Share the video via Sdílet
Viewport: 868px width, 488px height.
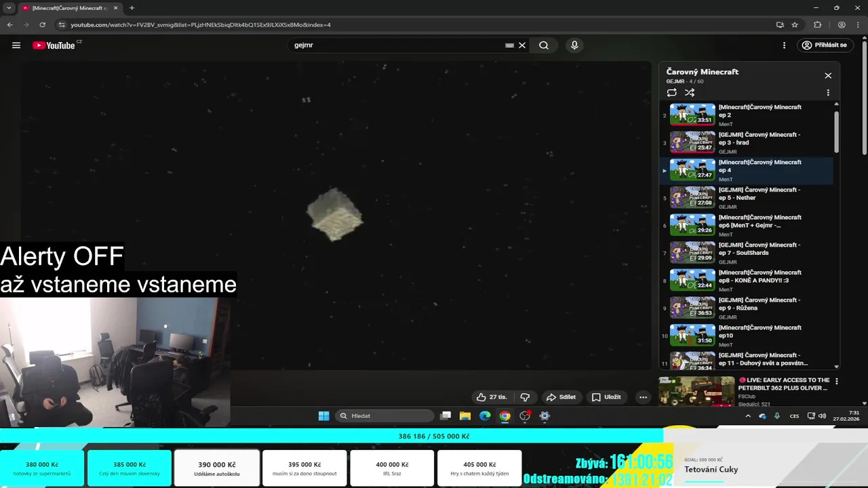coord(561,397)
